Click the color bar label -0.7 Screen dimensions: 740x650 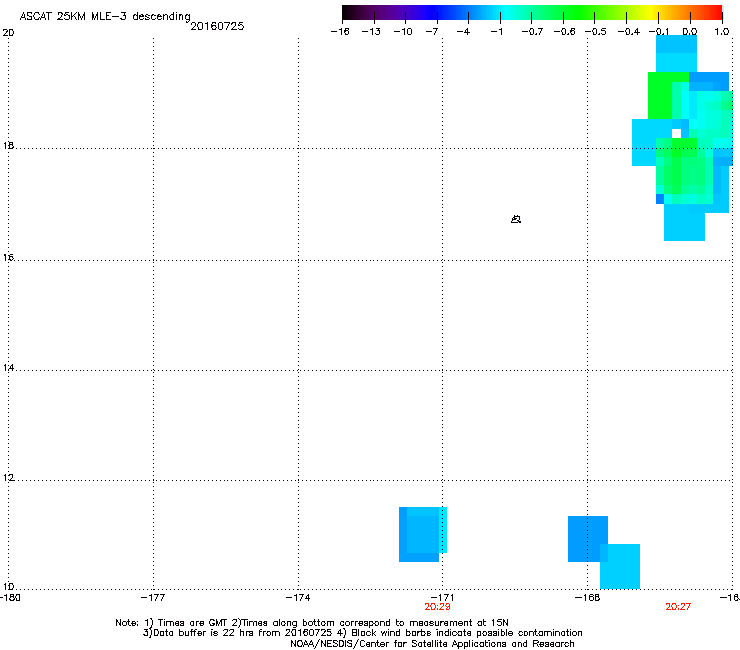pos(532,32)
